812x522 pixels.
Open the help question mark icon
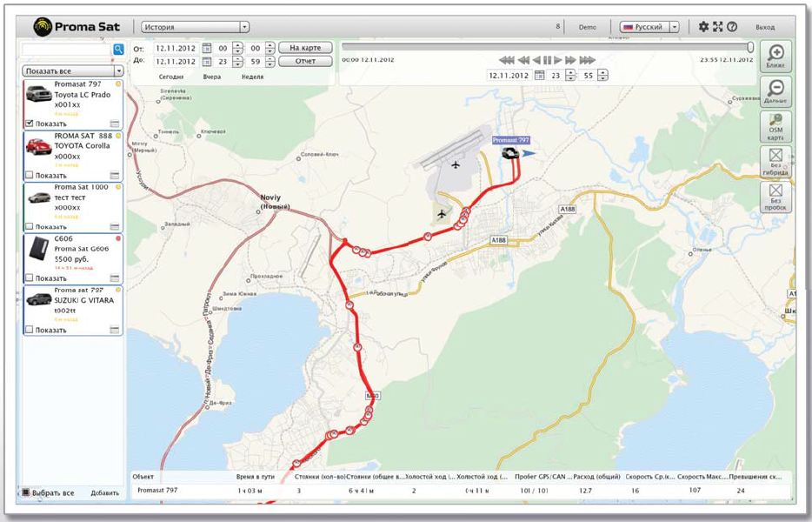coord(732,26)
